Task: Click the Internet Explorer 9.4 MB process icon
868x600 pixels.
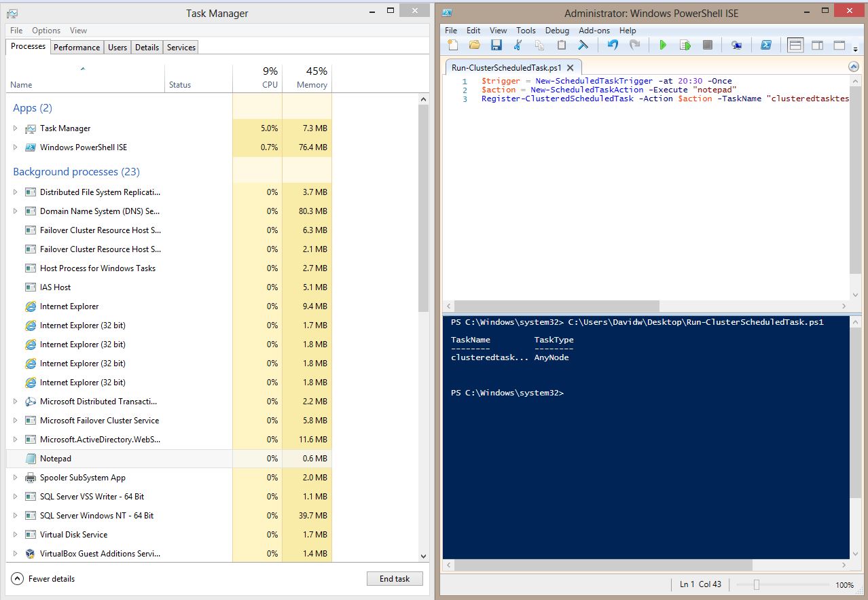Action: [31, 306]
